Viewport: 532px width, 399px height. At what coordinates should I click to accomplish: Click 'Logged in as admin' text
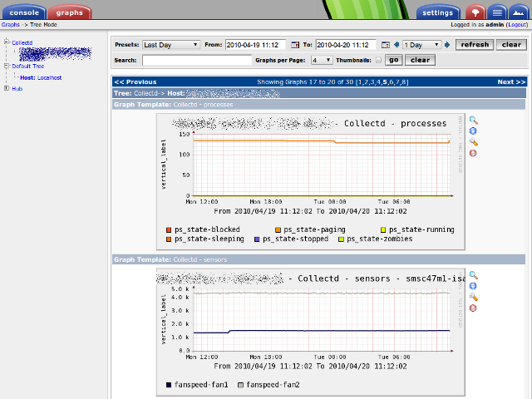point(477,24)
